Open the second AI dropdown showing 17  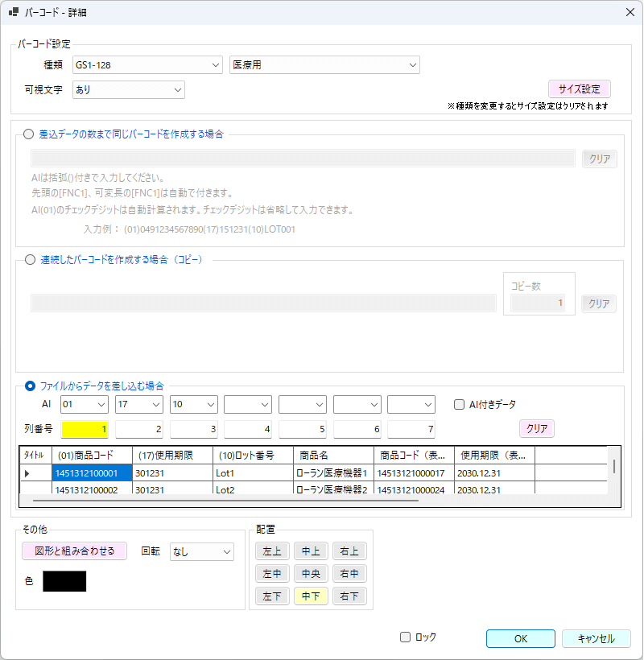pyautogui.click(x=138, y=404)
